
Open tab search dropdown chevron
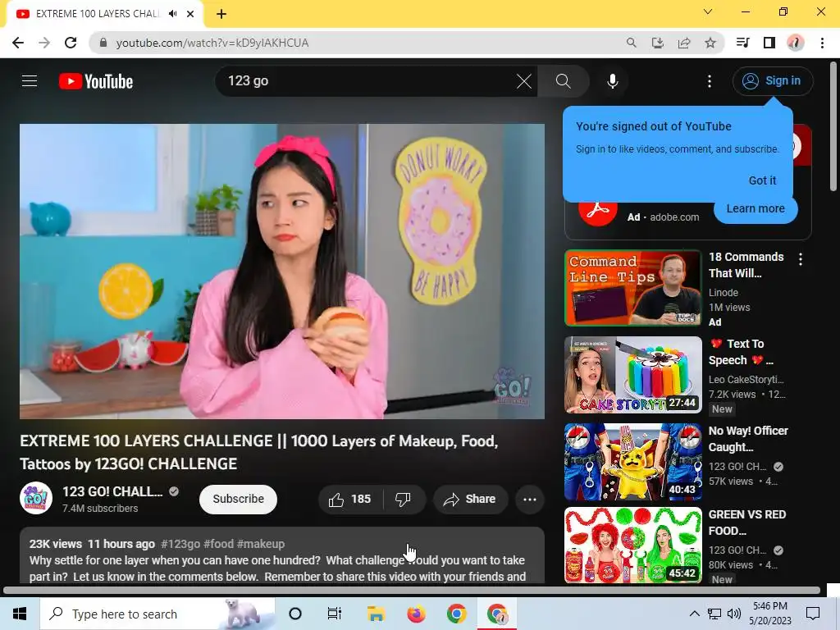(x=708, y=11)
